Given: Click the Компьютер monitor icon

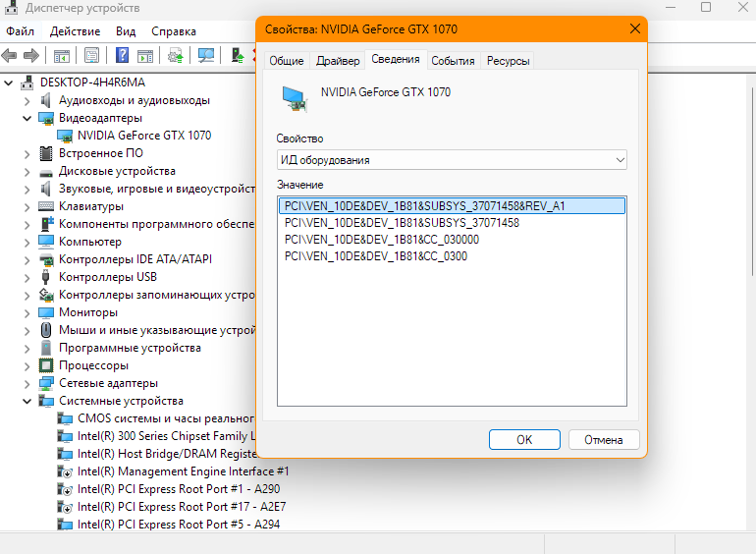Looking at the screenshot, I should [46, 242].
